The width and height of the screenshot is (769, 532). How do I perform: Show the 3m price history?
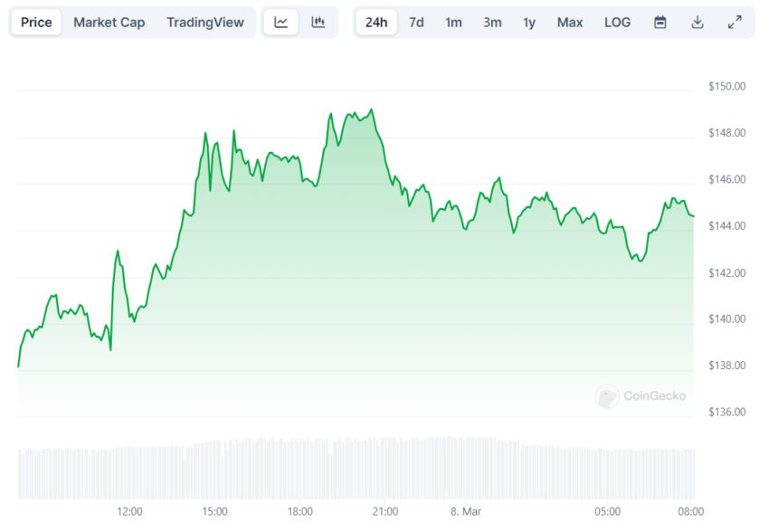click(x=492, y=23)
